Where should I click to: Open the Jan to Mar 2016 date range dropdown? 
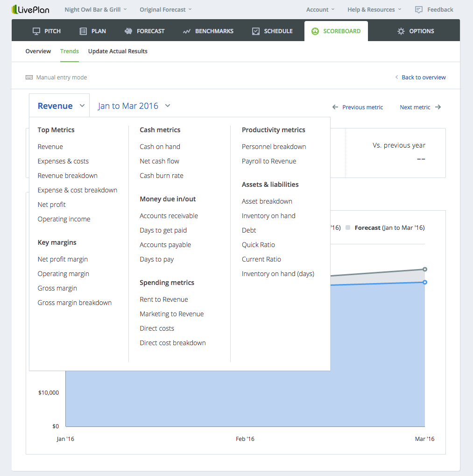coord(134,106)
